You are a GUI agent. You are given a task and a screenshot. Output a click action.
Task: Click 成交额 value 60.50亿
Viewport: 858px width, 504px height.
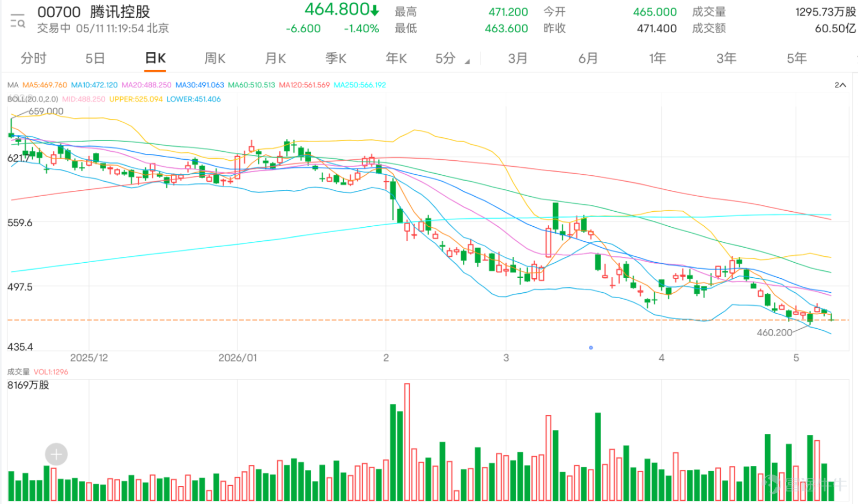coord(835,28)
